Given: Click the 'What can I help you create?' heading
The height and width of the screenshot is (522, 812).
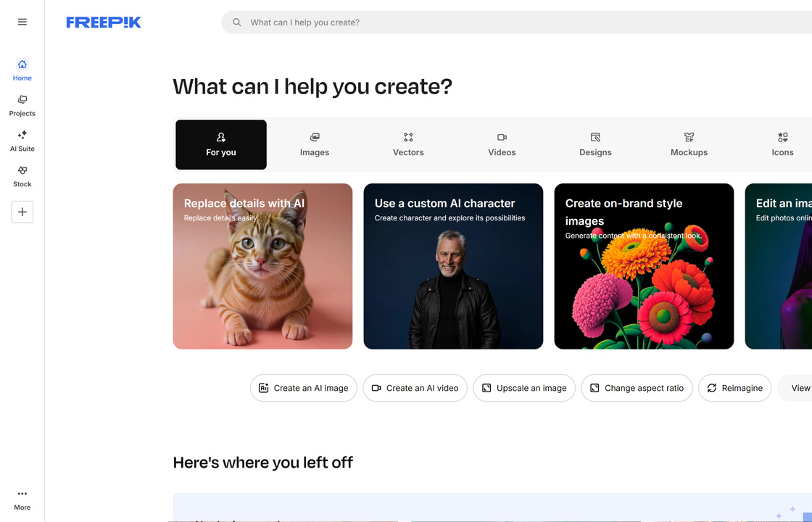Looking at the screenshot, I should point(312,86).
